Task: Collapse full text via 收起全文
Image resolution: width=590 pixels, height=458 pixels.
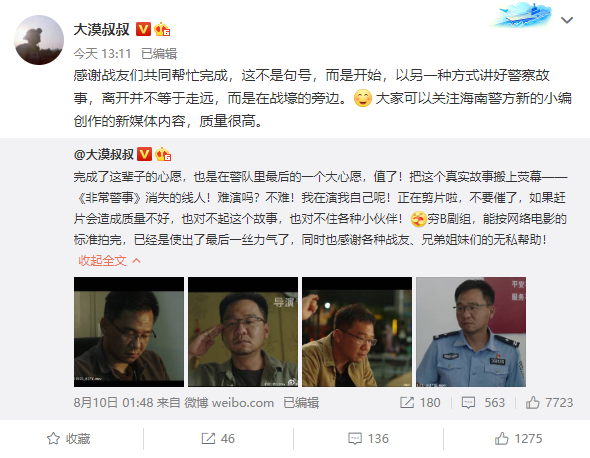Action: (109, 260)
